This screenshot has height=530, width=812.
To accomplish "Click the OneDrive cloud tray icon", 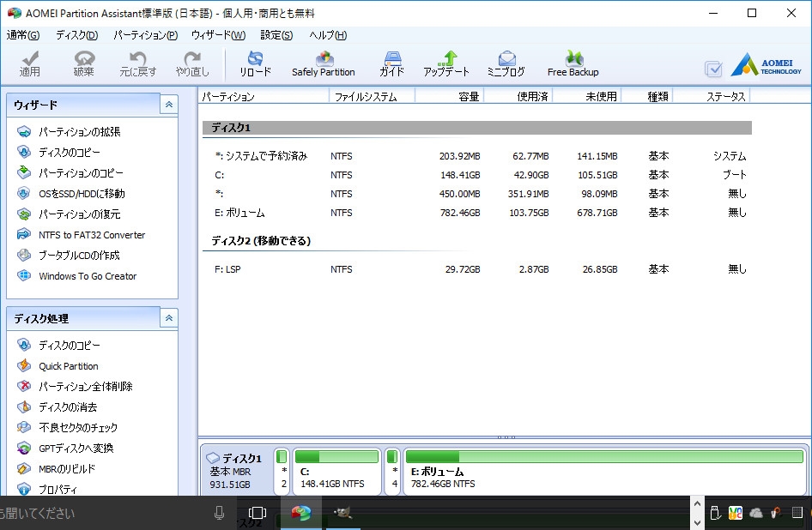I will coord(756,513).
